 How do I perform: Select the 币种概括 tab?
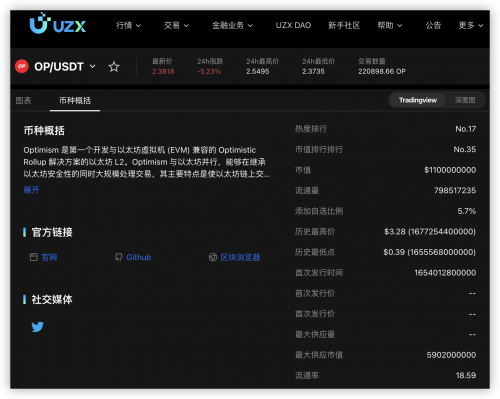[x=75, y=100]
